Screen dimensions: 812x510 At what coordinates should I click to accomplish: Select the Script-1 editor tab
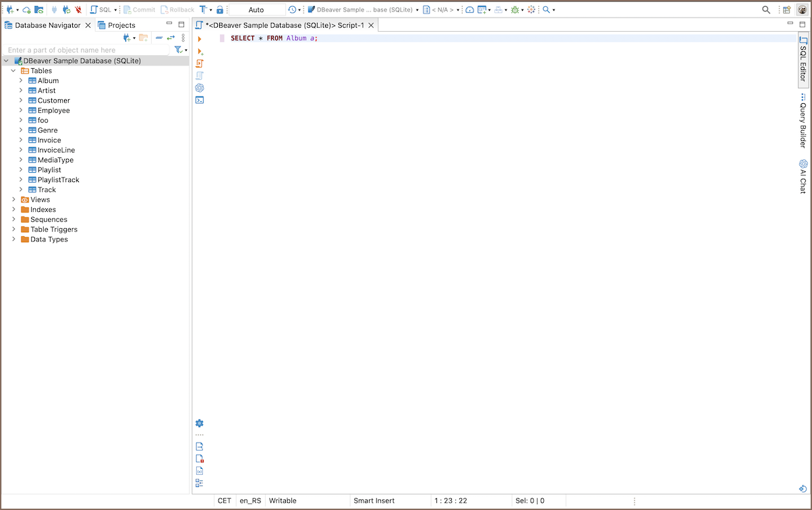click(x=284, y=25)
